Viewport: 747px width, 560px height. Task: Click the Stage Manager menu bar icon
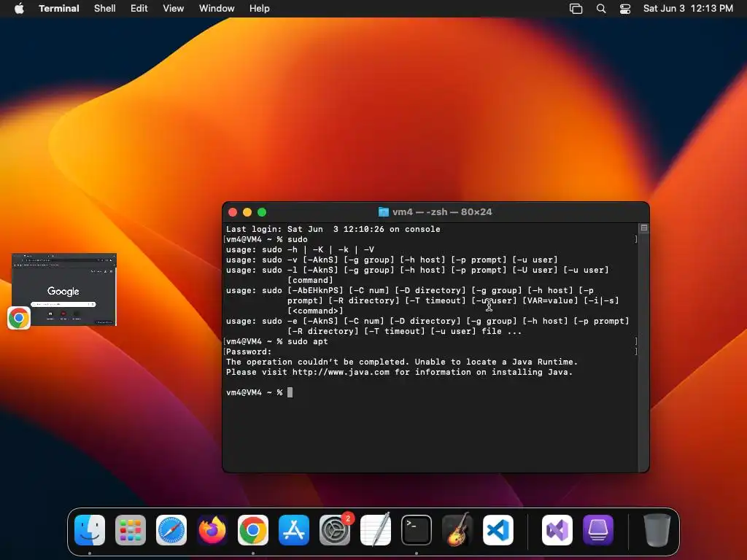coord(576,9)
